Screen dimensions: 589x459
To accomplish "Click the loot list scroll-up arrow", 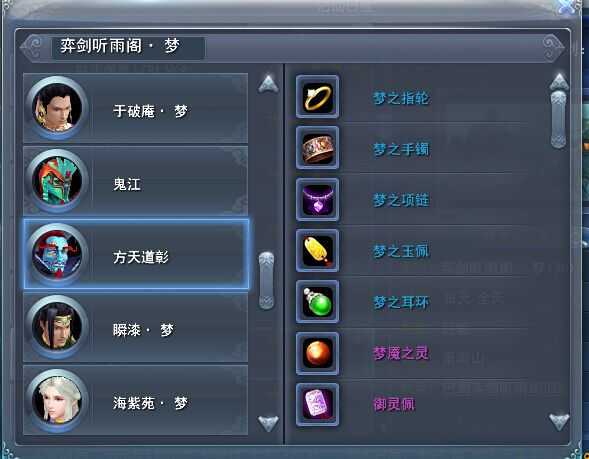I will (559, 82).
